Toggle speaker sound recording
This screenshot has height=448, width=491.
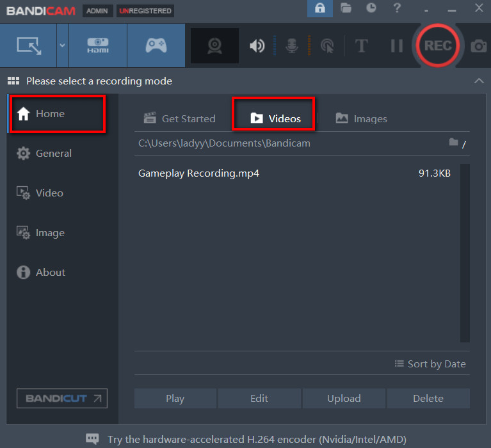[x=257, y=45]
